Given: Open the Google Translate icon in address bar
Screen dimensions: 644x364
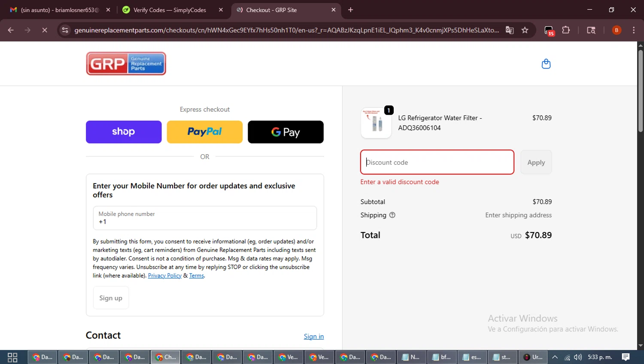Looking at the screenshot, I should tap(510, 30).
